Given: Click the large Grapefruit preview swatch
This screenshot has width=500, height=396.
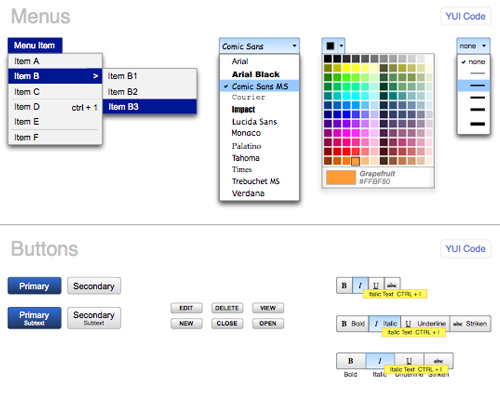Looking at the screenshot, I should click(341, 177).
